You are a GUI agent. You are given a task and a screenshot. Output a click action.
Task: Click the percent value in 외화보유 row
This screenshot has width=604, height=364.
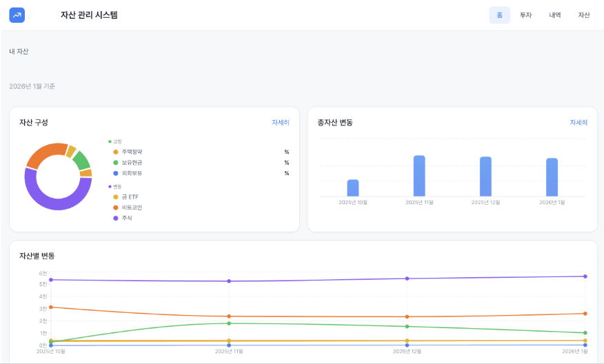point(287,173)
